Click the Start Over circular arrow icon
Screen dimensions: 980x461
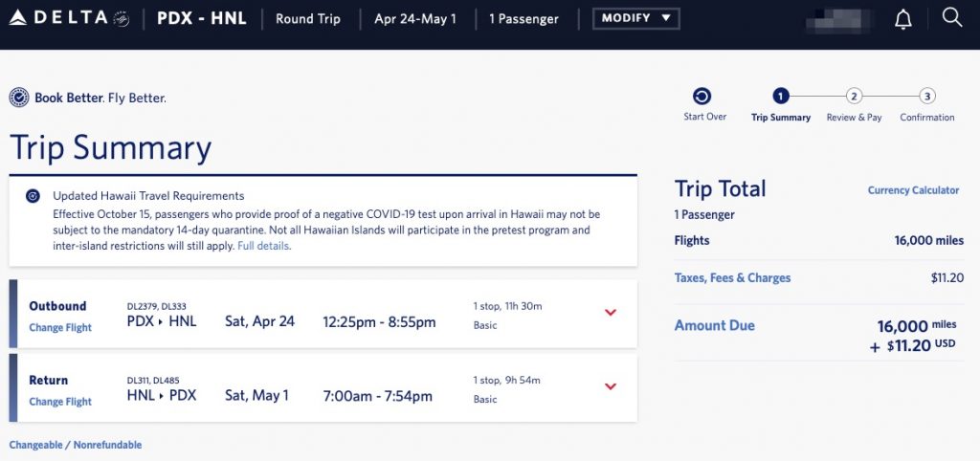tap(702, 96)
